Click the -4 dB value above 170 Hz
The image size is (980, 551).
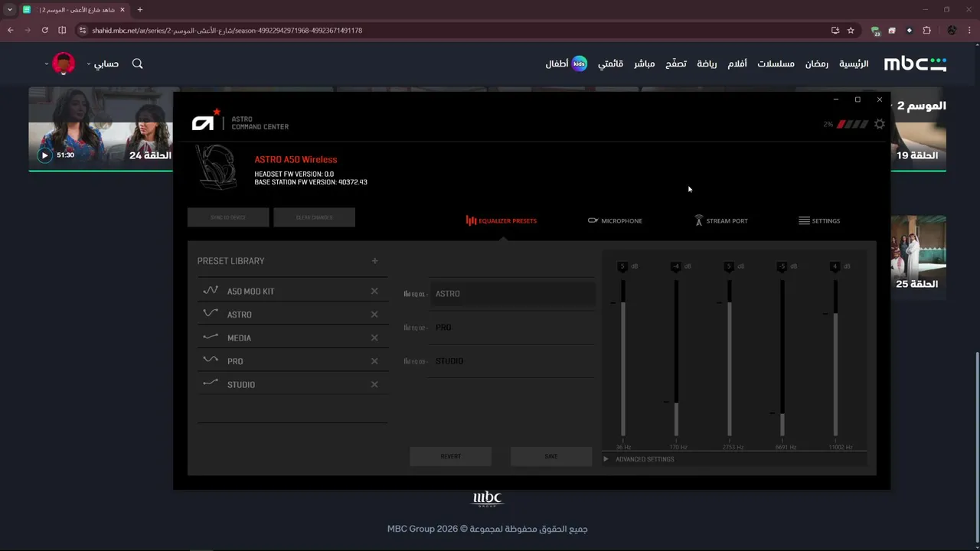click(675, 266)
